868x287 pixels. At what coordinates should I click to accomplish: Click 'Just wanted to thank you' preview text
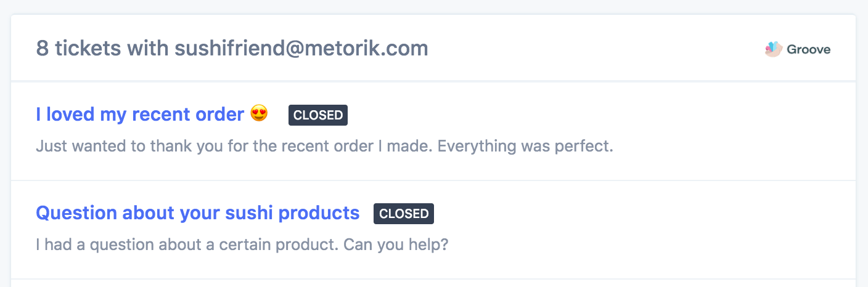pyautogui.click(x=123, y=147)
